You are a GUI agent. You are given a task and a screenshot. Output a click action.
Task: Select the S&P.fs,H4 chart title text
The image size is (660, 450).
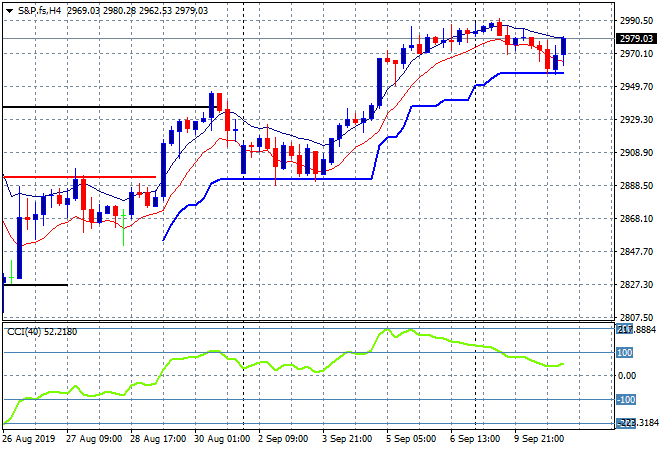pos(40,11)
